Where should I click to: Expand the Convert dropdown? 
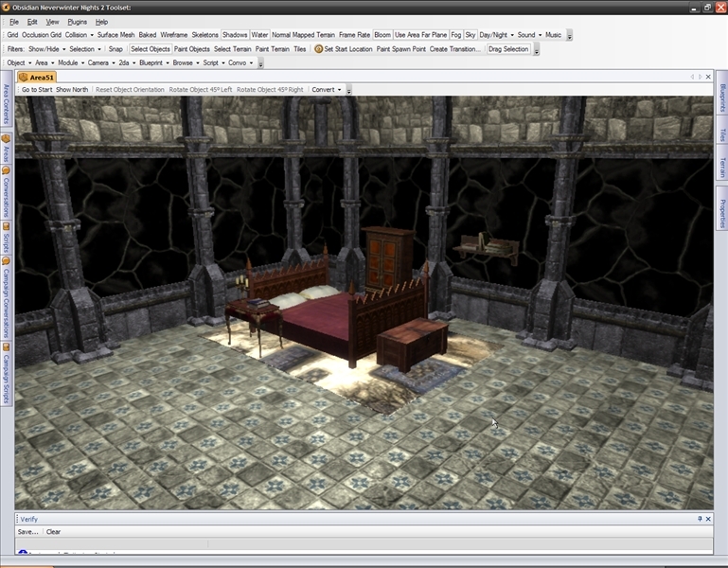tap(326, 90)
